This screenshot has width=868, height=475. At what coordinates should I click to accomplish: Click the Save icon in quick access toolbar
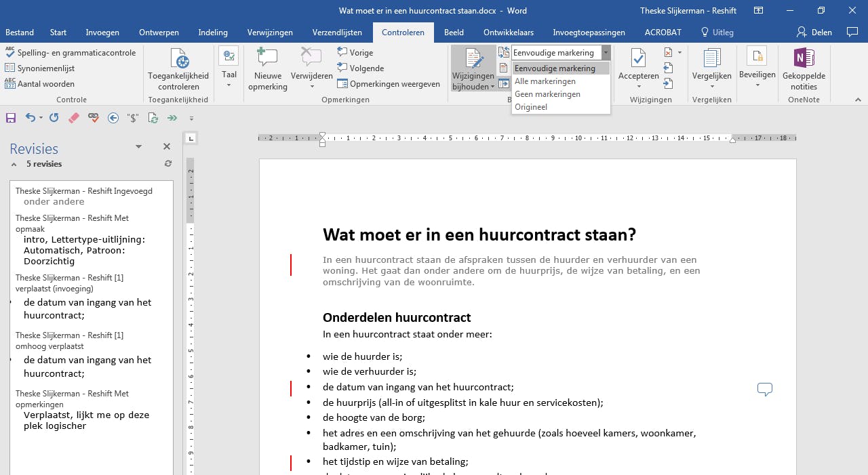click(11, 118)
